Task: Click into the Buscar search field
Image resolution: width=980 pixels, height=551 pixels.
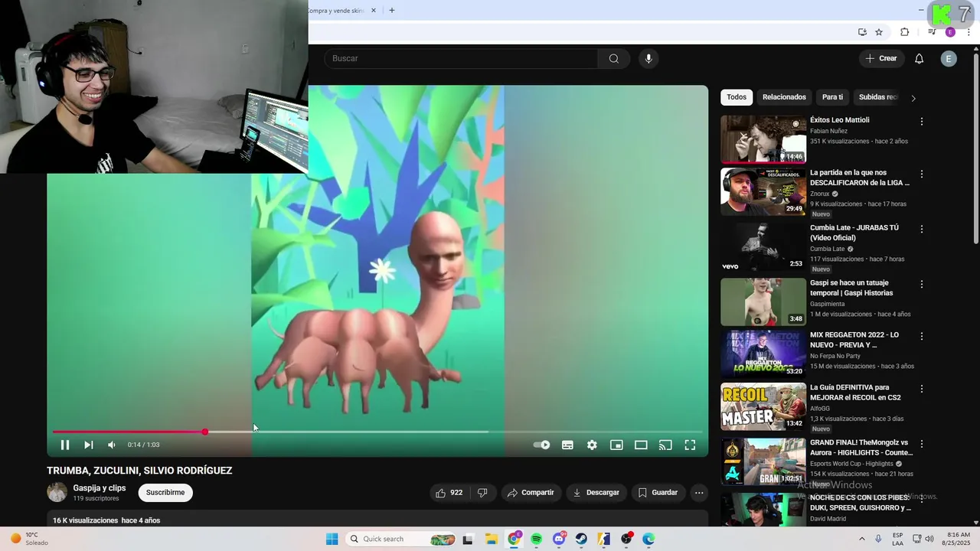Action: [x=461, y=58]
